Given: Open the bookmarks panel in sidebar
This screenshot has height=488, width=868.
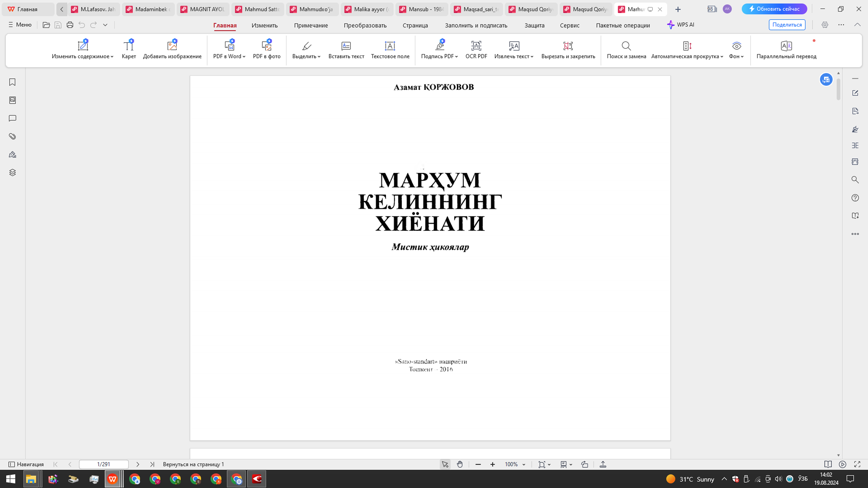Looking at the screenshot, I should click(x=12, y=82).
